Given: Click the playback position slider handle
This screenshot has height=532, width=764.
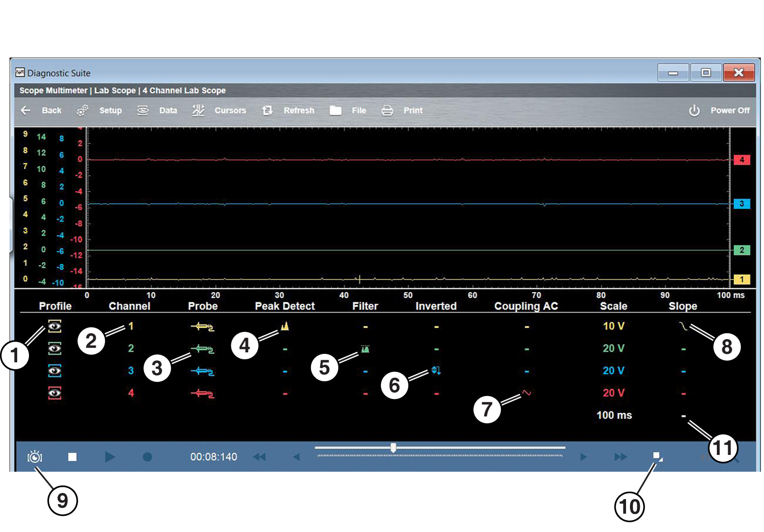Looking at the screenshot, I should tap(393, 448).
